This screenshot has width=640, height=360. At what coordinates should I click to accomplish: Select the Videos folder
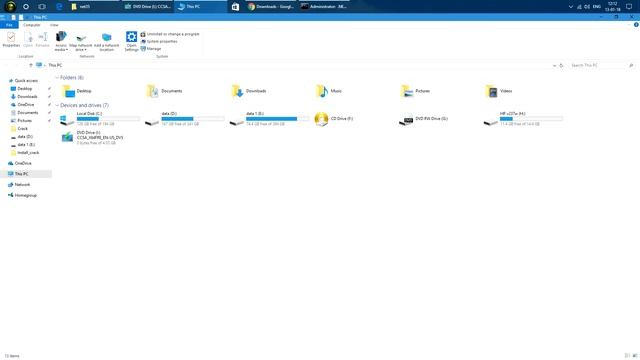point(499,91)
